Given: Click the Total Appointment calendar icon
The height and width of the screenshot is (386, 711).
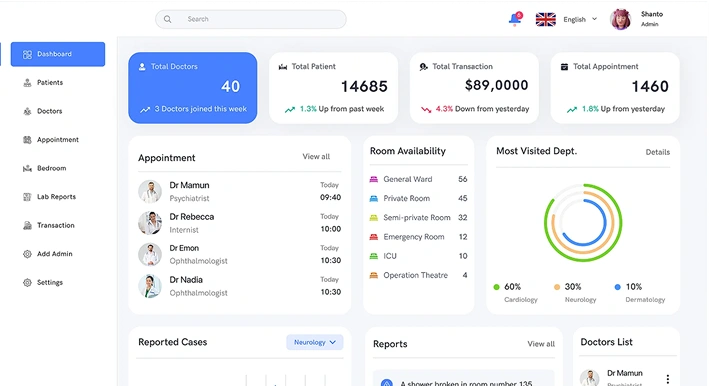Looking at the screenshot, I should pyautogui.click(x=565, y=67).
